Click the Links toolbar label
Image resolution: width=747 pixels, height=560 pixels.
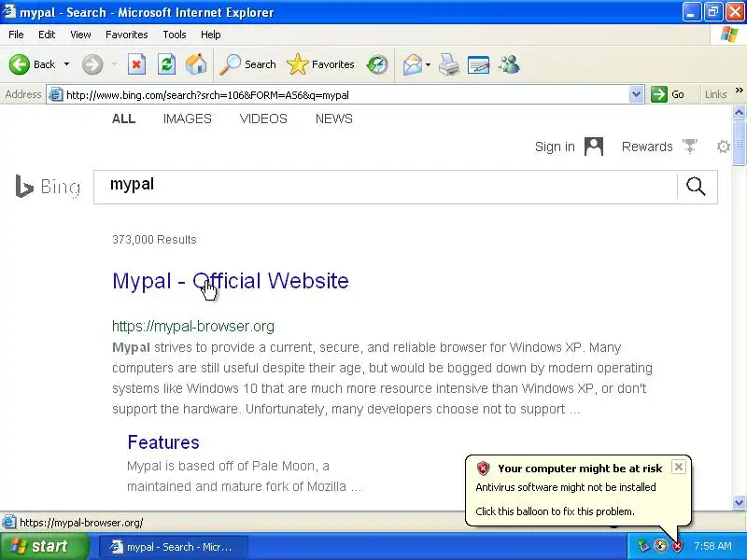[x=715, y=94]
